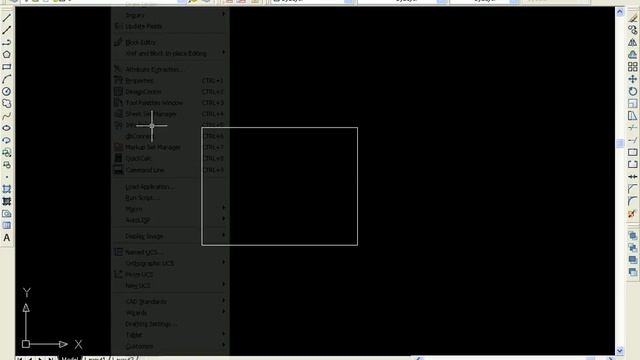Image resolution: width=640 pixels, height=360 pixels.
Task: Click the Chamfer tool
Action: 633,189
